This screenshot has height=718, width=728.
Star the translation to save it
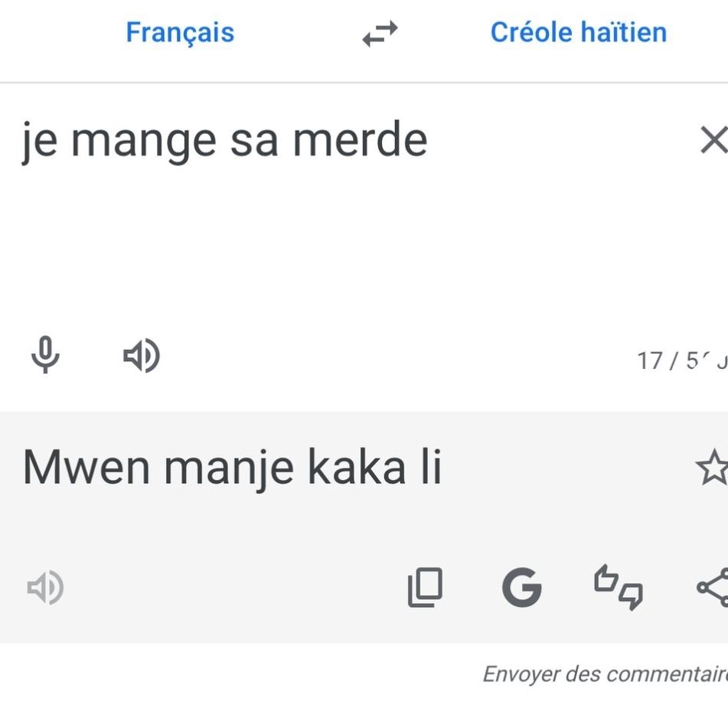(712, 468)
